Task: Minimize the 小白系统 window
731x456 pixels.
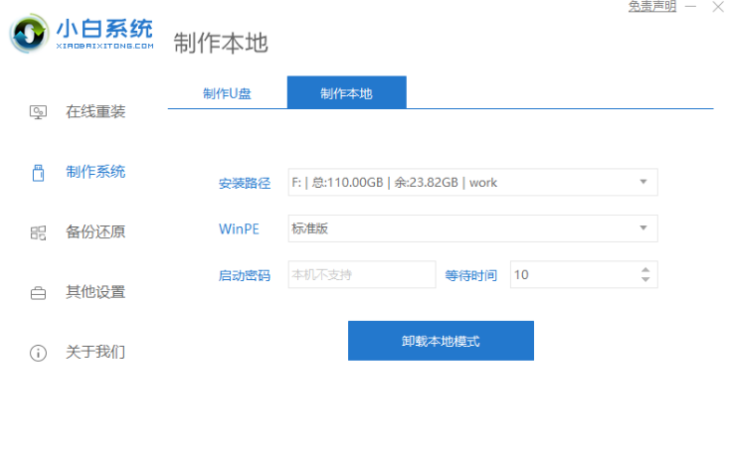Action: (x=691, y=7)
